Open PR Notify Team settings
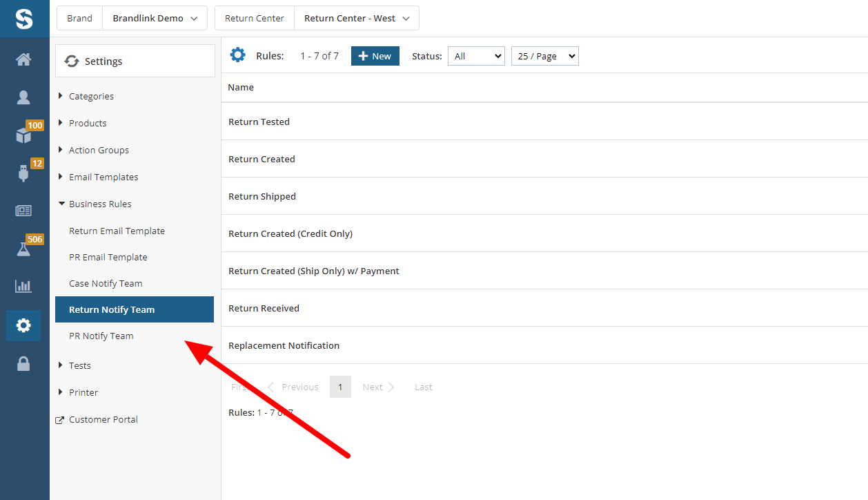The height and width of the screenshot is (500, 868). pyautogui.click(x=101, y=336)
